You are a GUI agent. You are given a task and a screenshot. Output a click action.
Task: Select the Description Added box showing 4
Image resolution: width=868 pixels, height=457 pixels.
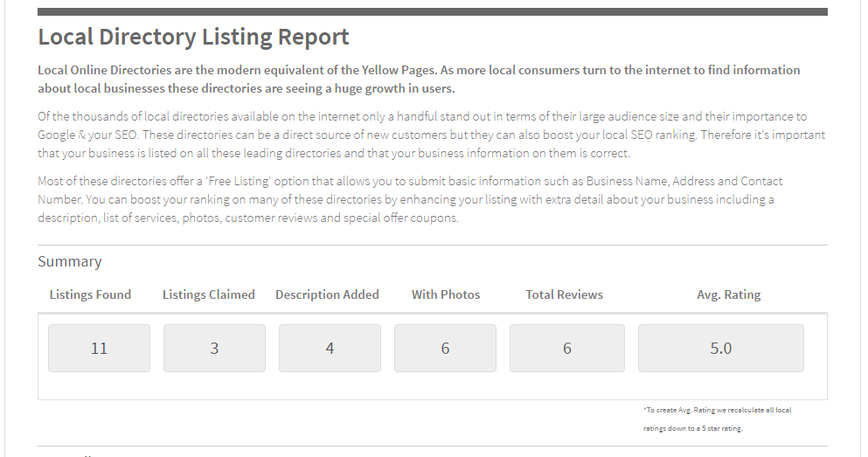[x=330, y=348]
